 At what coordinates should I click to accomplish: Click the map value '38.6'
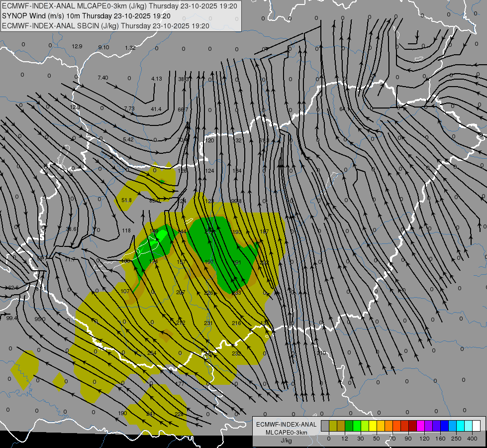(x=71, y=229)
